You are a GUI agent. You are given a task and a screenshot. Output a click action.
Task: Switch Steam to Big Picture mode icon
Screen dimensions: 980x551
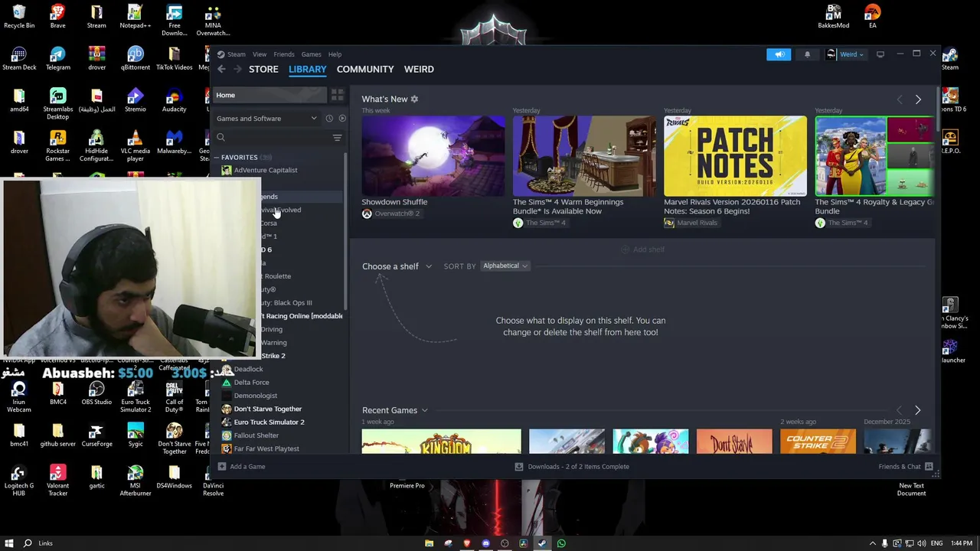point(880,54)
